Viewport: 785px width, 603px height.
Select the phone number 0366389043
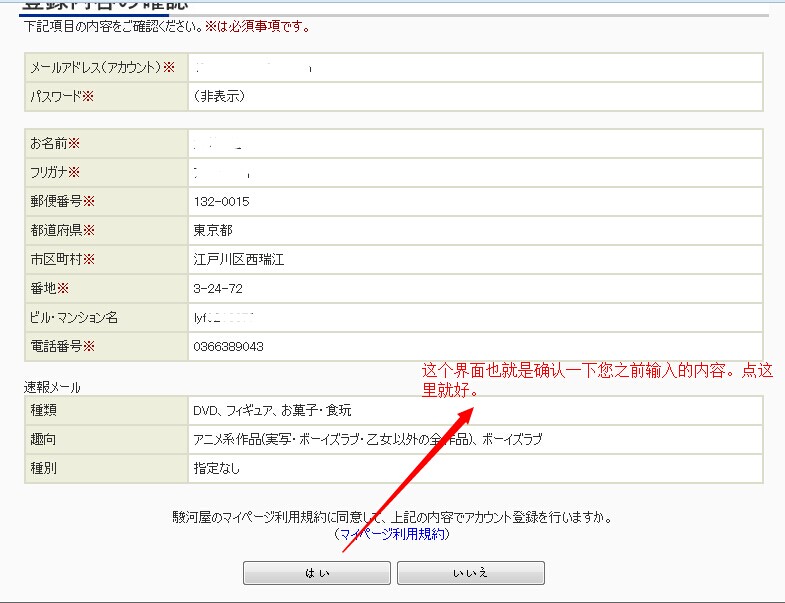coord(228,347)
